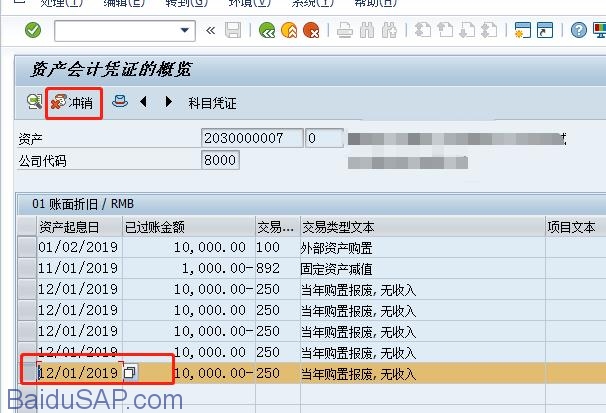Click the green Back arrow icon

[267, 30]
